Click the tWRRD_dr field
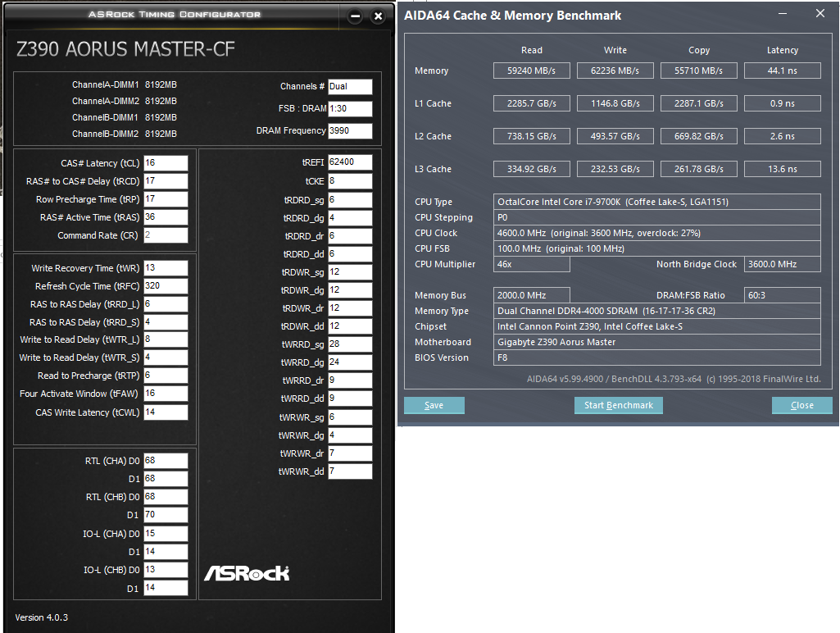The height and width of the screenshot is (633, 840). point(351,380)
